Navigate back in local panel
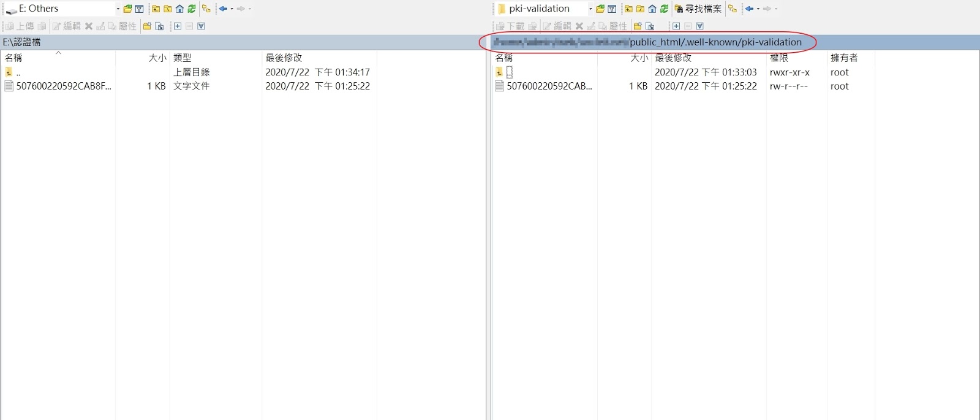 [x=224, y=9]
